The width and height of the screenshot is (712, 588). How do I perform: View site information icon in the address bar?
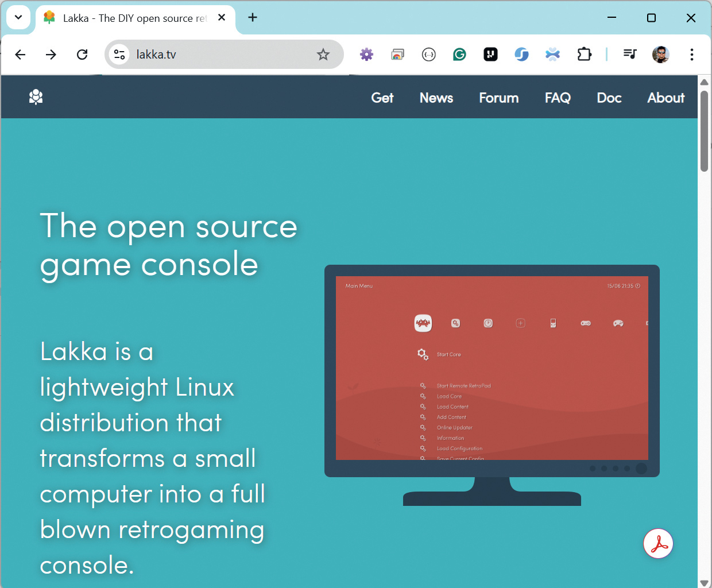(119, 55)
